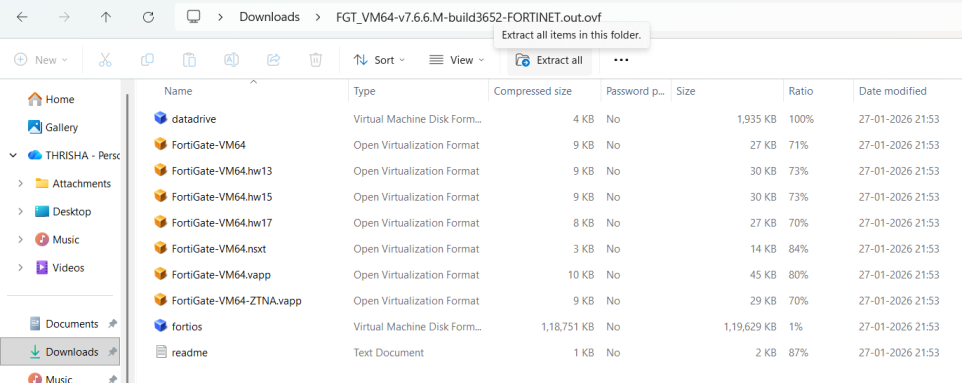Click the Password protected column header

pos(636,91)
